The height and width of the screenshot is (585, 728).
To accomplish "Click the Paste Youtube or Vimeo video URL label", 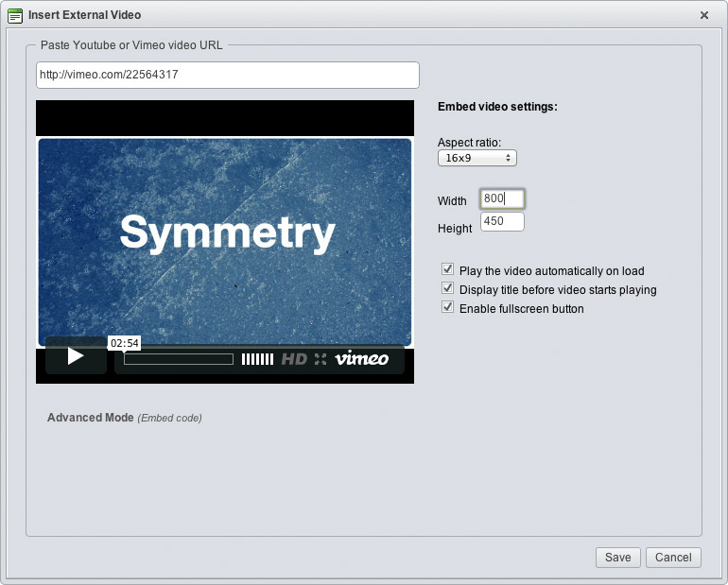I will tap(131, 45).
